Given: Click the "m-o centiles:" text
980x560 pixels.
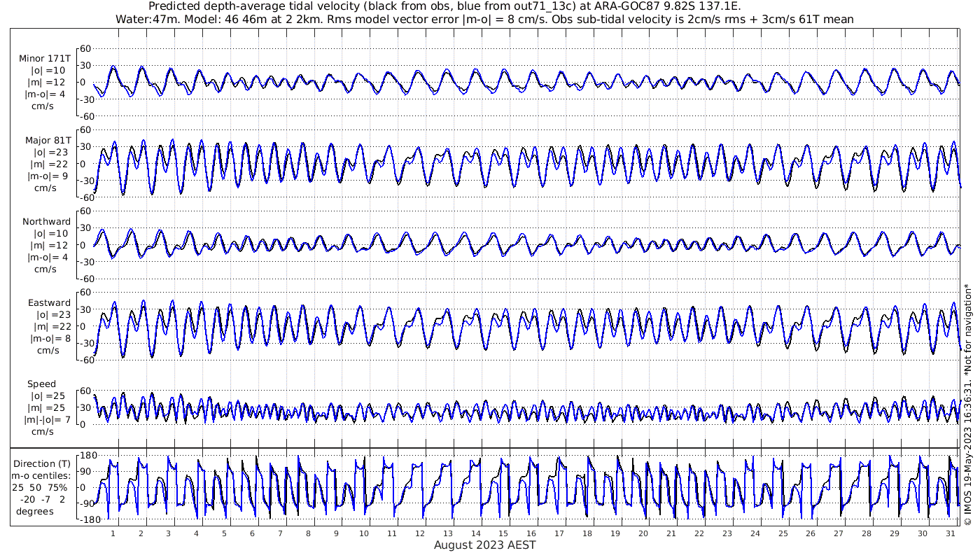Looking at the screenshot, I should pos(42,475).
